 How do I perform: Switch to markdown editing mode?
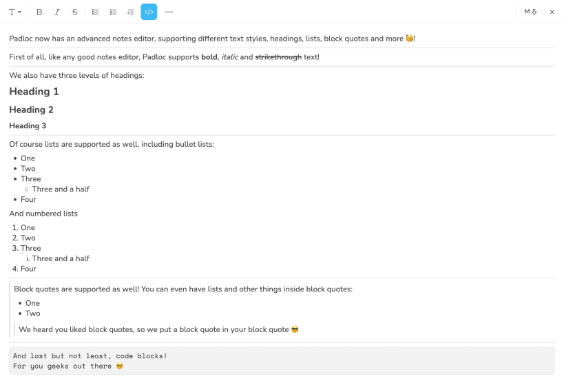pos(530,12)
